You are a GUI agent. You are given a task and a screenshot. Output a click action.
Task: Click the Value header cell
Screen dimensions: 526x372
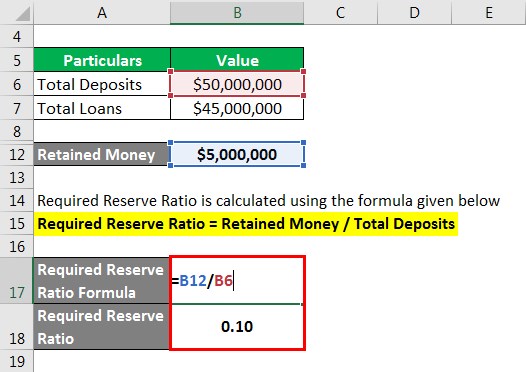point(237,60)
